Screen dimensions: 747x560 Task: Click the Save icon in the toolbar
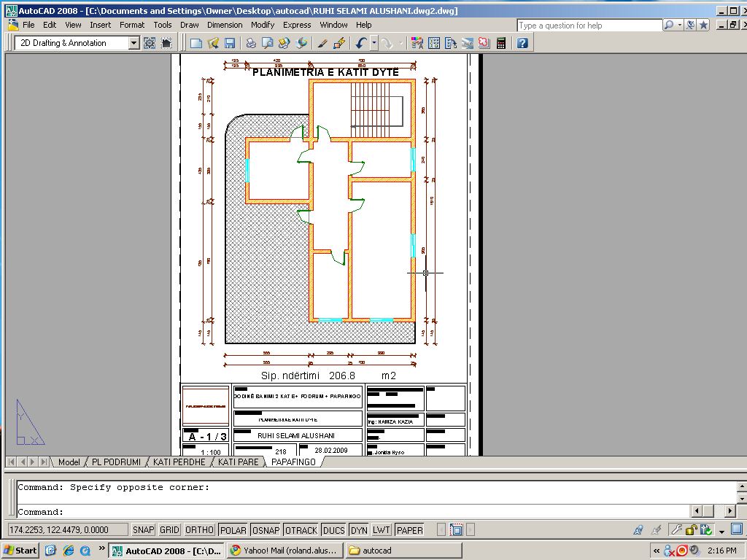230,43
